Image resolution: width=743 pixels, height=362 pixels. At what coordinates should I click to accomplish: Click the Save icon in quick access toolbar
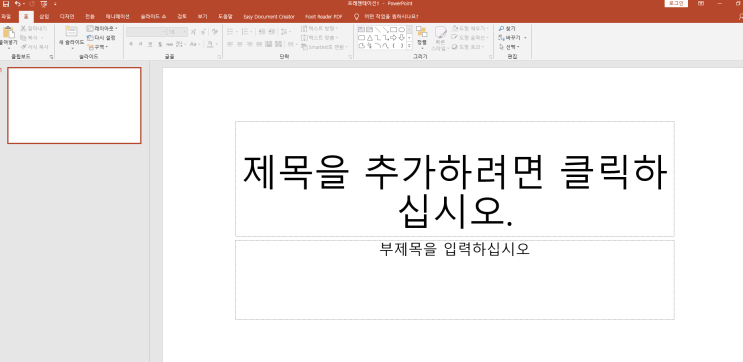click(6, 4)
